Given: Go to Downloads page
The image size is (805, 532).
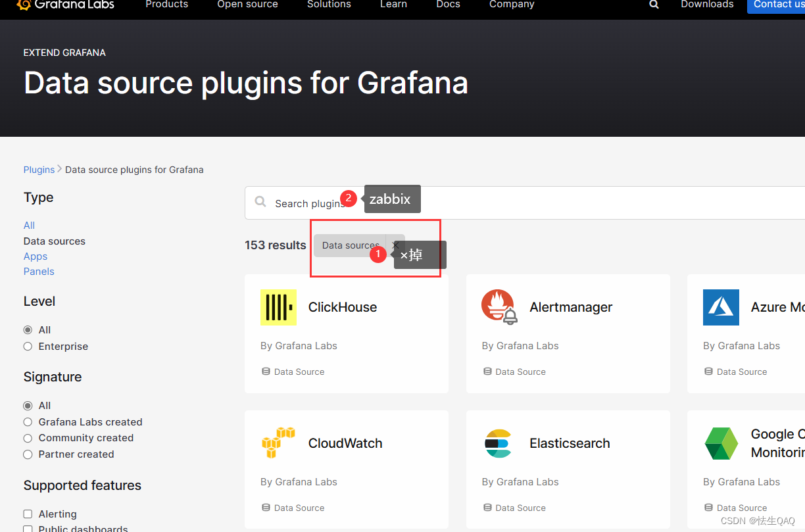Looking at the screenshot, I should (x=707, y=5).
